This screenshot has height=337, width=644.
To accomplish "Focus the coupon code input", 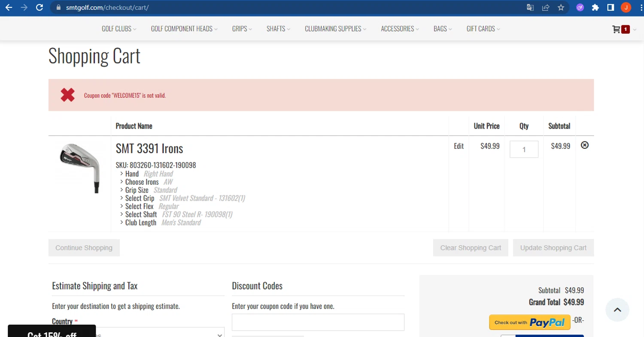I will (318, 322).
